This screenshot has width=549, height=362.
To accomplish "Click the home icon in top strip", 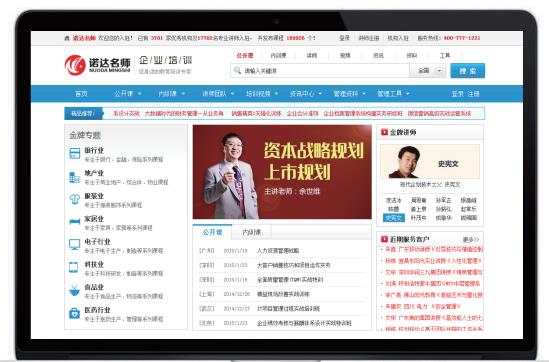I will [67, 38].
